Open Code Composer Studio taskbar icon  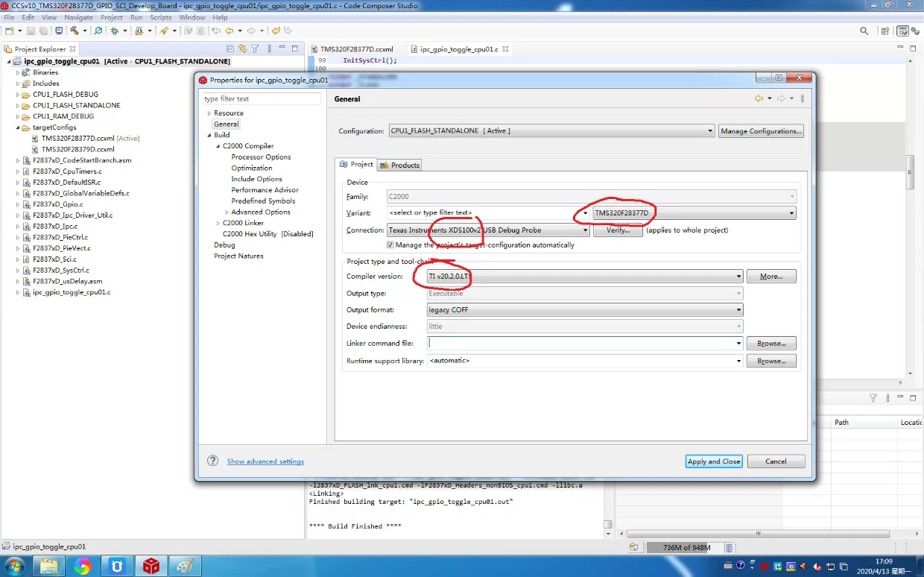click(x=151, y=566)
